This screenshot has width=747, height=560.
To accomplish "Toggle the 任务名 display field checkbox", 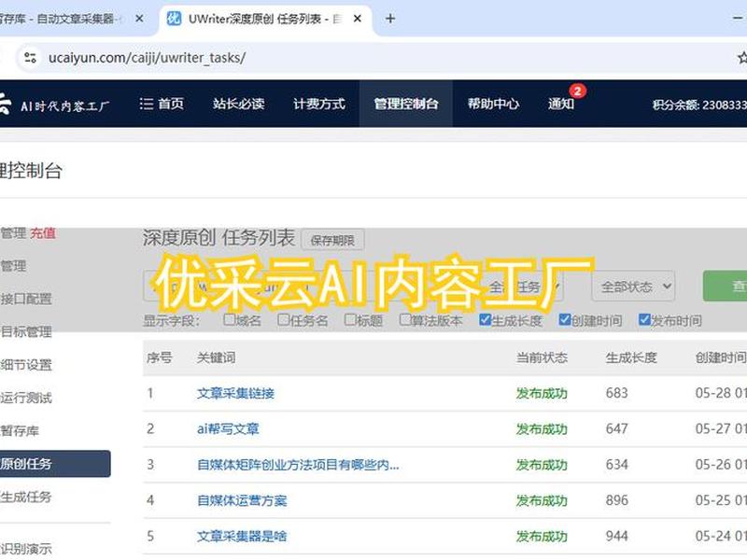I will tap(284, 319).
